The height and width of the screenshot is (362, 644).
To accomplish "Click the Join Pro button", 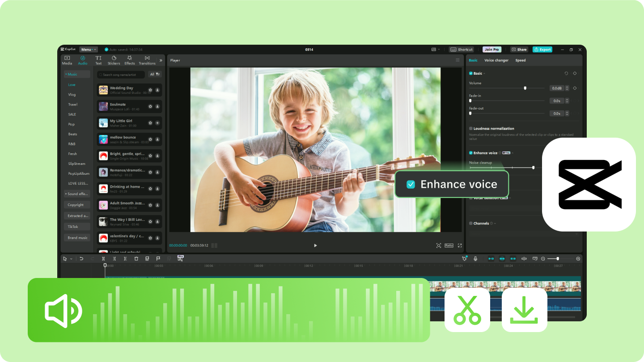I will point(492,49).
